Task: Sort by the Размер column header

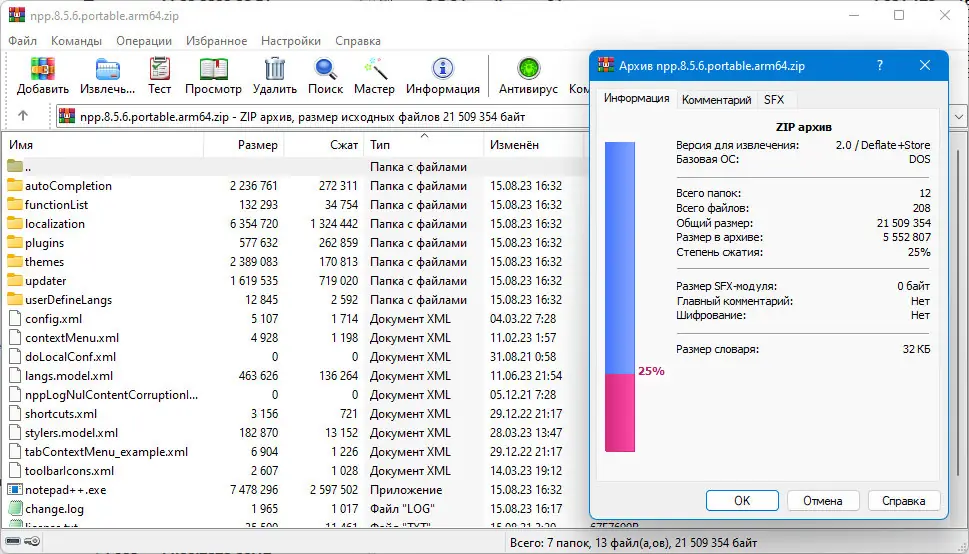Action: pos(243,145)
